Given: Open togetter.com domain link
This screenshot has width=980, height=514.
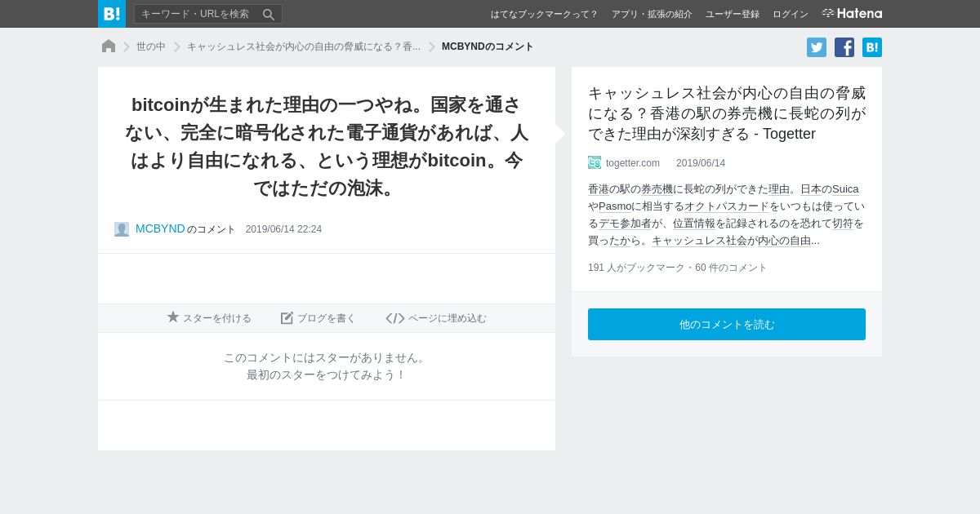Looking at the screenshot, I should pos(633,163).
